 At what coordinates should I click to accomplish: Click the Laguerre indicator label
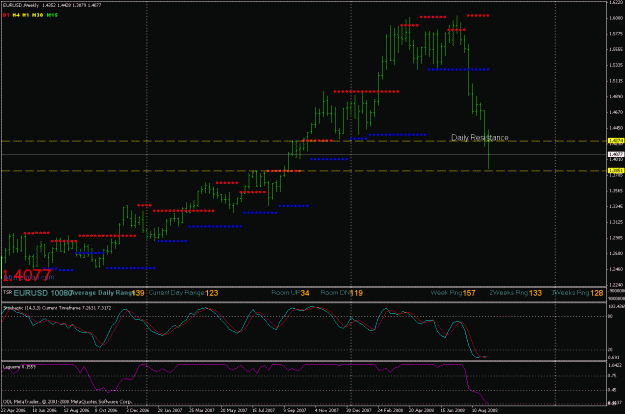[x=20, y=367]
